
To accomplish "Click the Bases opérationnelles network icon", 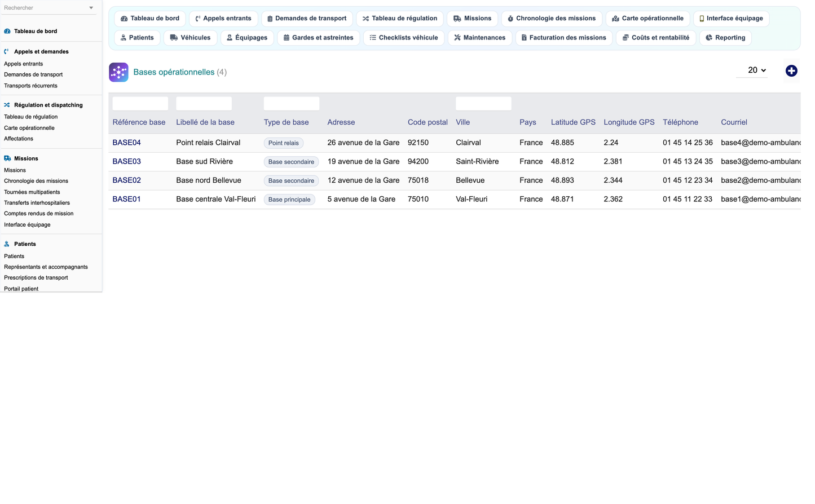I will coord(118,72).
